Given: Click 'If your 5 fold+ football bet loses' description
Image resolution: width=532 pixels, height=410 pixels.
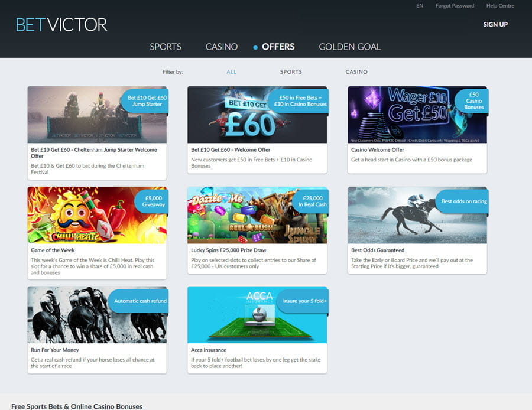Looking at the screenshot, I should tap(256, 363).
